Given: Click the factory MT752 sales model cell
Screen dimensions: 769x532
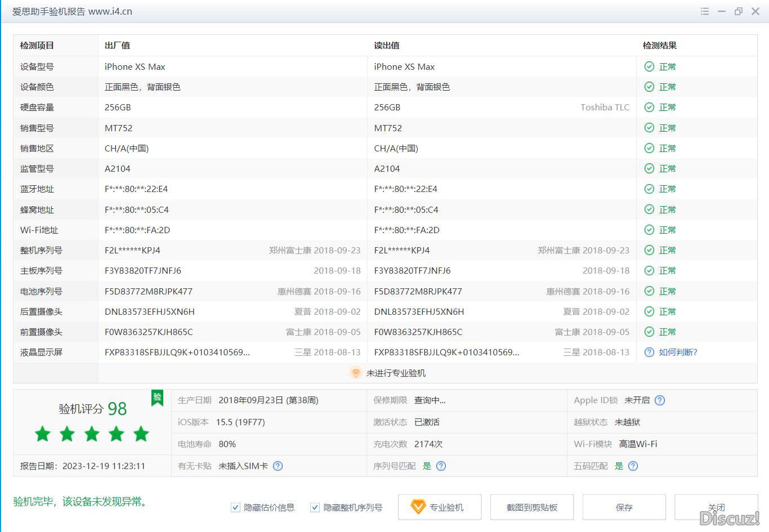Looking at the screenshot, I should click(x=118, y=128).
